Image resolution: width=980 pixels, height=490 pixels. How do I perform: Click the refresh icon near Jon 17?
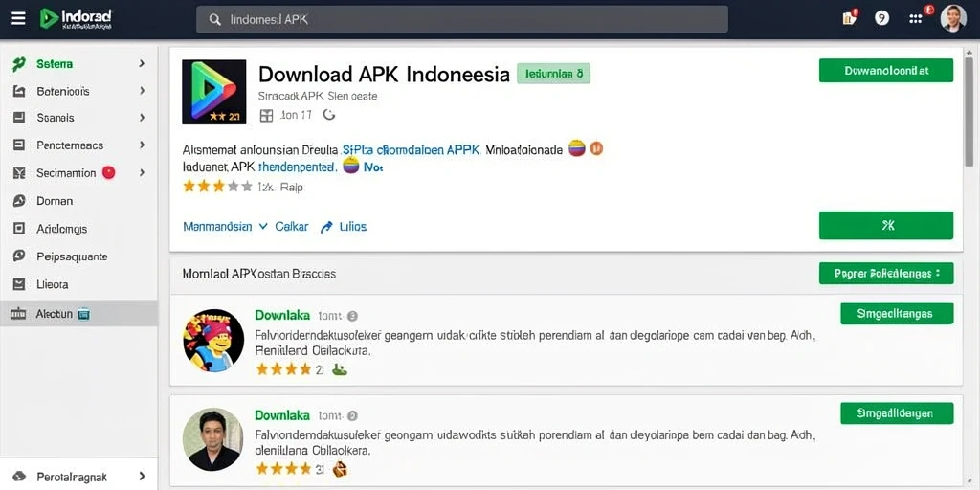point(329,115)
